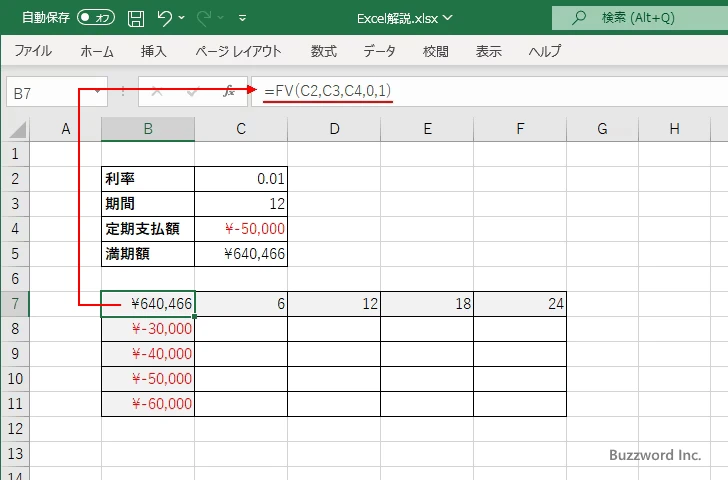Click the Redo arrow icon

pyautogui.click(x=203, y=18)
